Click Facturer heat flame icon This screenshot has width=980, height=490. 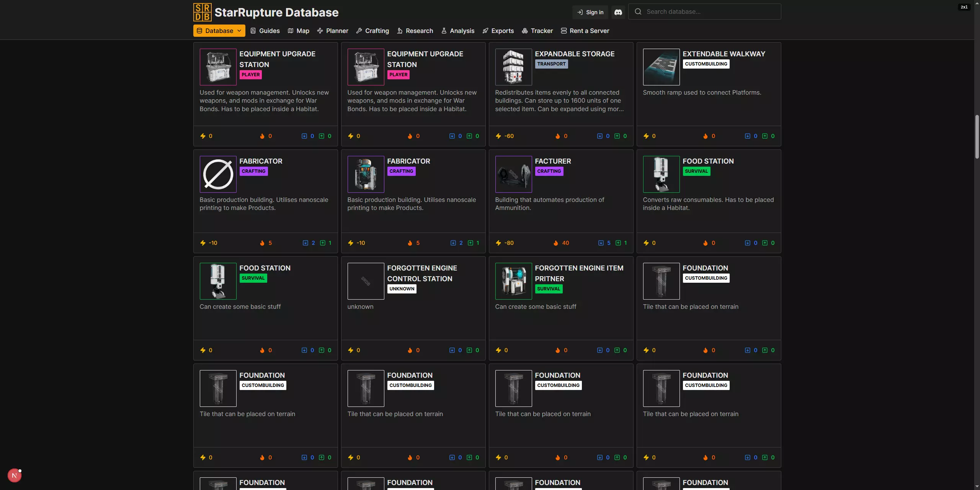[x=556, y=243]
